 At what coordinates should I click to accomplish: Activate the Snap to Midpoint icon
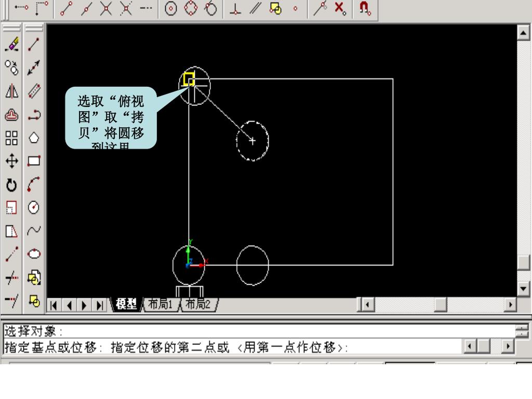coord(86,8)
